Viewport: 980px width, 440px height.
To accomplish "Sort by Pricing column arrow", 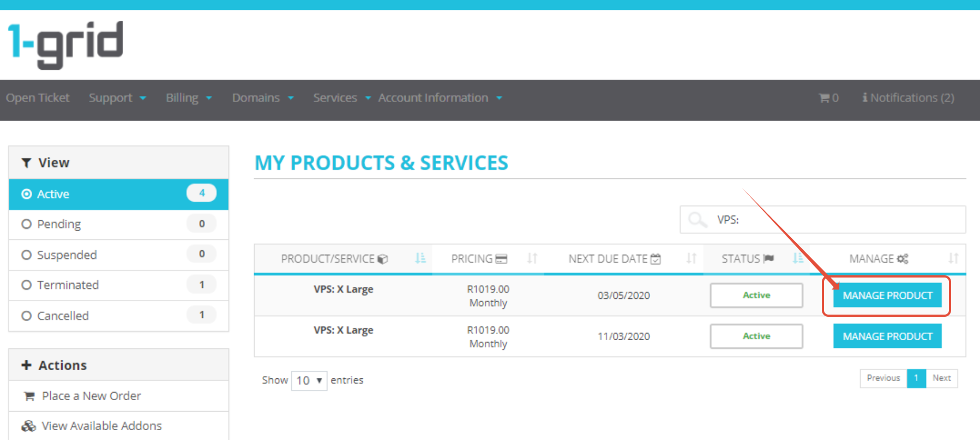I will [532, 258].
